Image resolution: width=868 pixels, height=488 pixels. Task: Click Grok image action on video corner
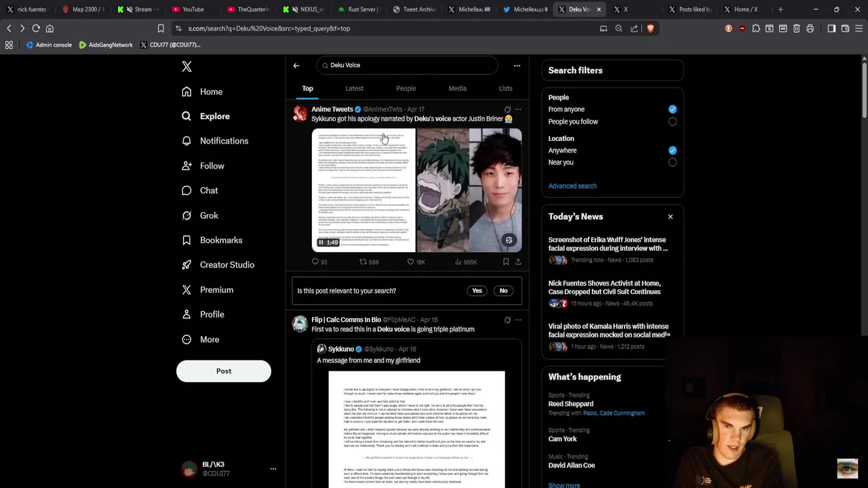pyautogui.click(x=509, y=240)
